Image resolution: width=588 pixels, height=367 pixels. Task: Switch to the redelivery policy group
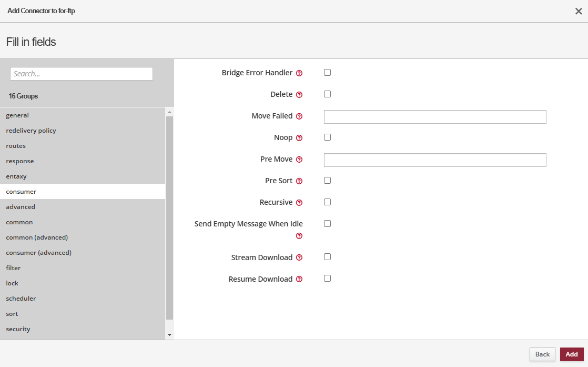coord(31,131)
